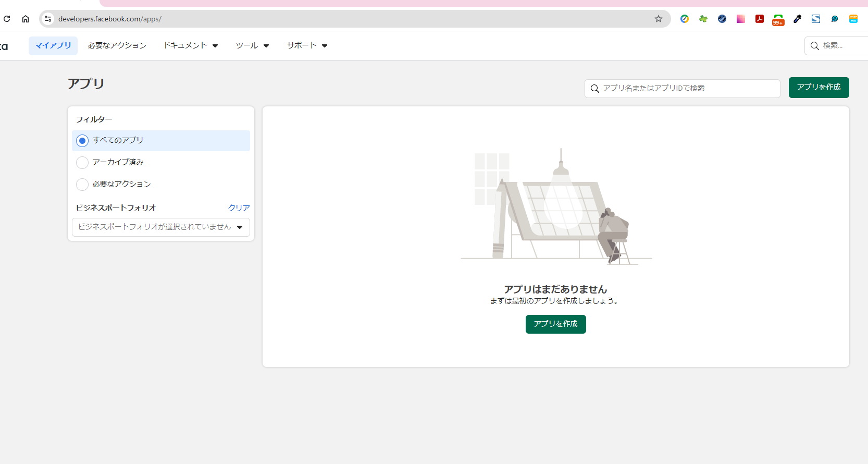Click the ビジネスポートフォリオ section label

[116, 207]
